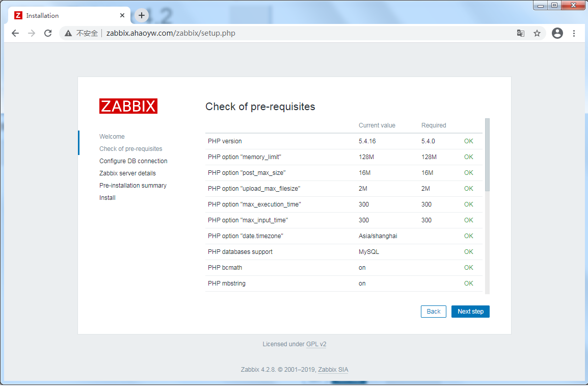Select Welcome step in sidebar

[112, 137]
